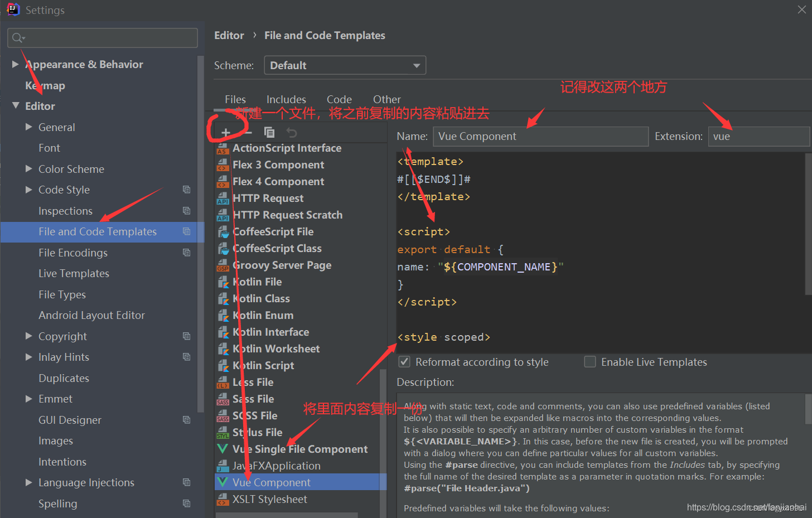Expand the Copyright node
The height and width of the screenshot is (518, 812).
(x=28, y=336)
